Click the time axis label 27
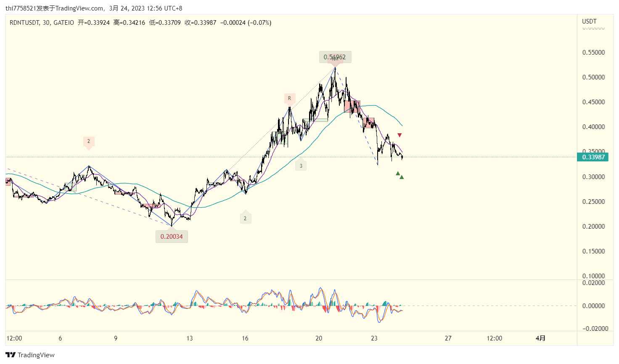The width and height of the screenshot is (619, 364). click(x=448, y=338)
